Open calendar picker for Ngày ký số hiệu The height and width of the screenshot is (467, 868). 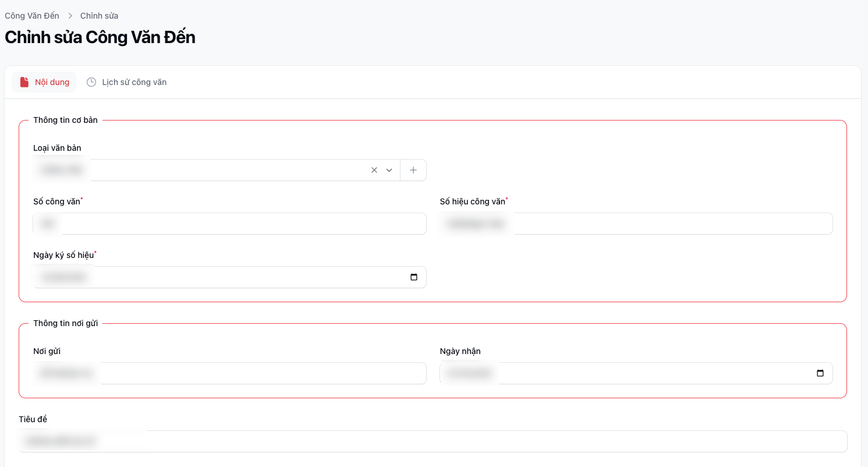[x=414, y=277]
